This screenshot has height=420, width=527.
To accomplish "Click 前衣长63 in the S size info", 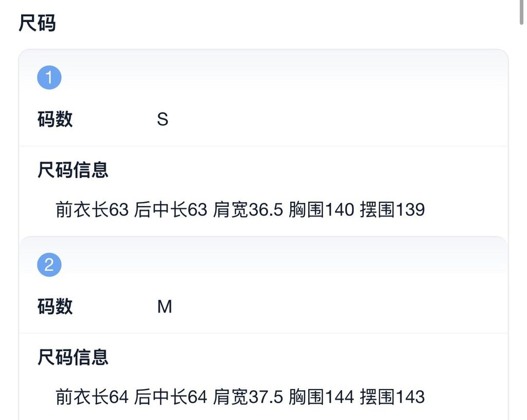I will coord(92,210).
